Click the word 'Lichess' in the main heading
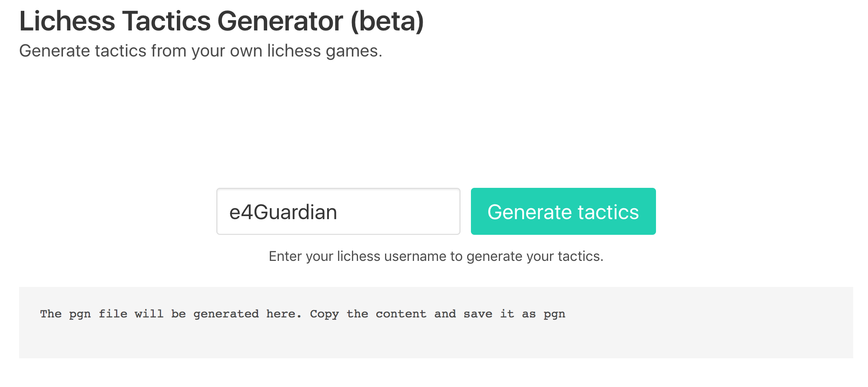The width and height of the screenshot is (868, 387). (67, 21)
